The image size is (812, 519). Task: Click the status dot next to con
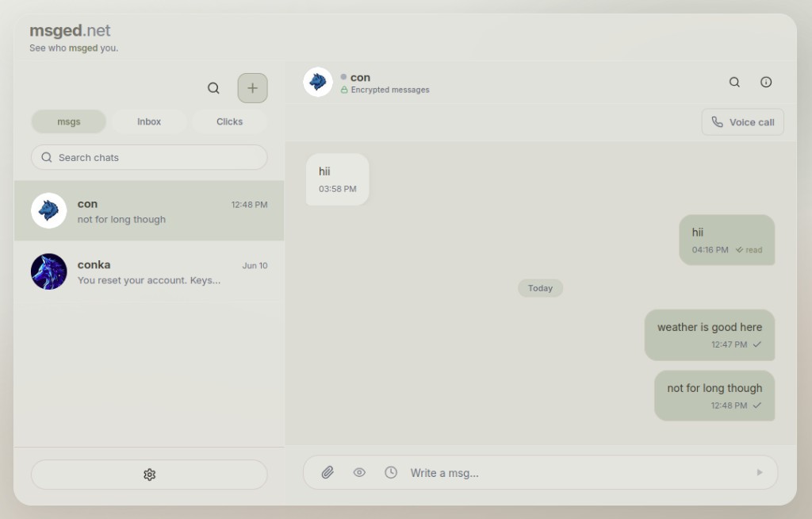343,77
